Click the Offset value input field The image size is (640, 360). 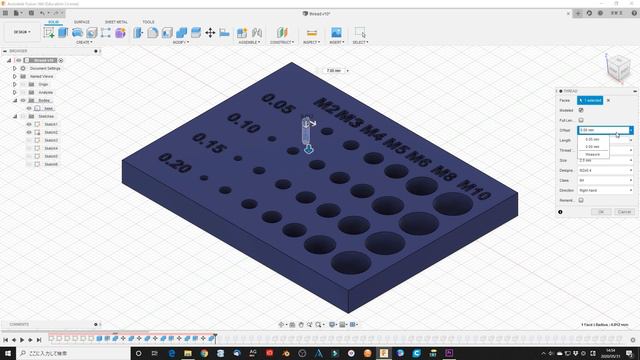(x=603, y=130)
